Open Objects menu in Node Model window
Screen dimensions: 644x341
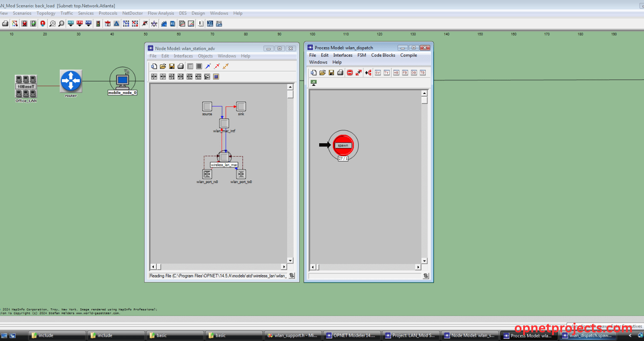[x=205, y=56]
